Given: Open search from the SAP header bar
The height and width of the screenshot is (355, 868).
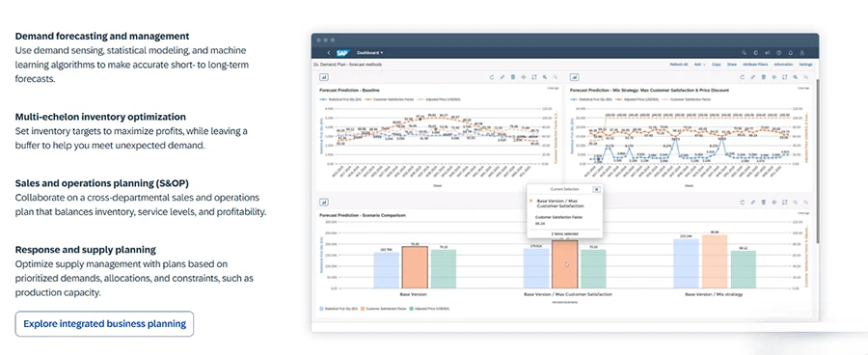Looking at the screenshot, I should tap(744, 53).
